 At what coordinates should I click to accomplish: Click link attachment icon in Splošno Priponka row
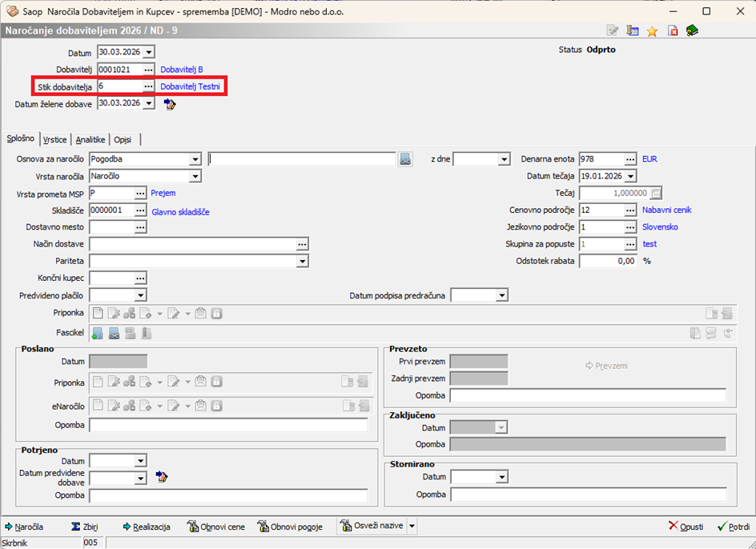(x=129, y=314)
